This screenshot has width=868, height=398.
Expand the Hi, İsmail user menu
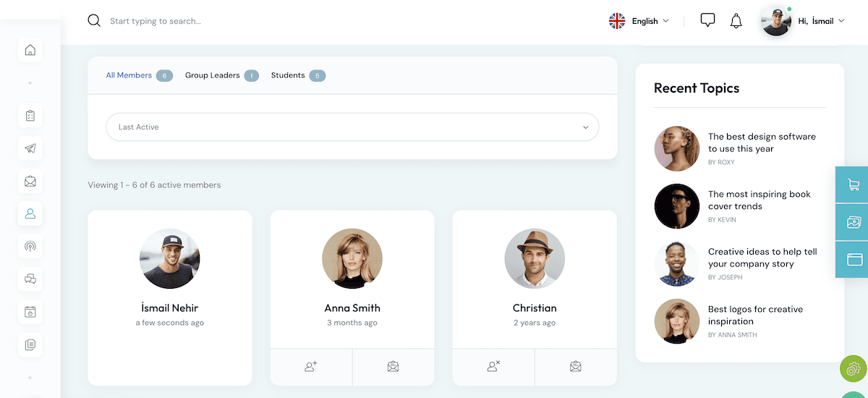820,21
